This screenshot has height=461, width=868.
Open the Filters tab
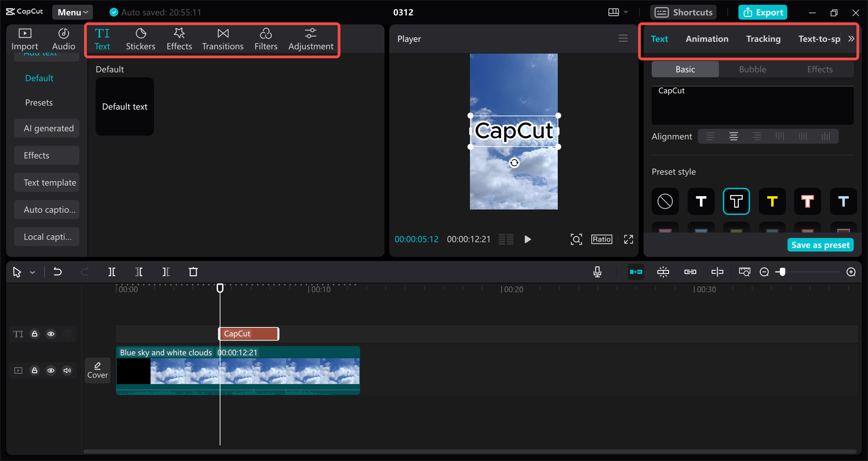tap(266, 39)
